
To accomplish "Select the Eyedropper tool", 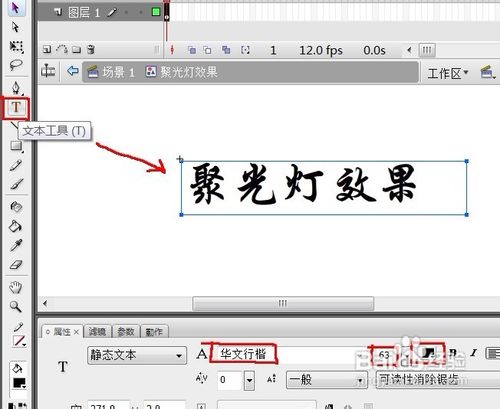I will click(x=16, y=245).
